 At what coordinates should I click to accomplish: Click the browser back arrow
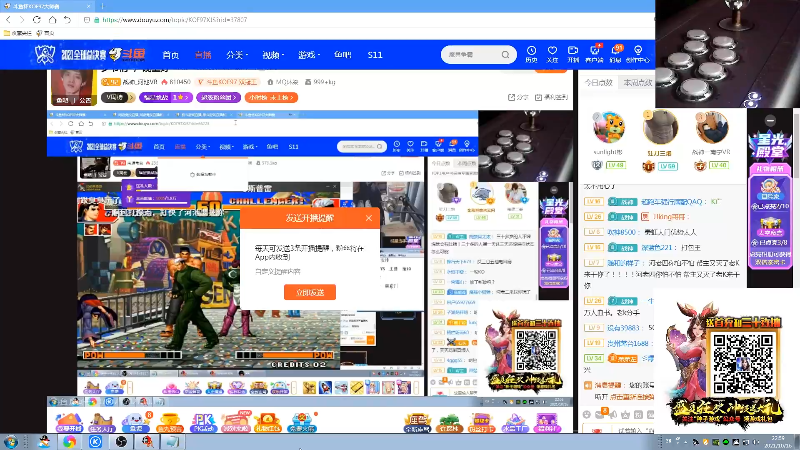click(x=8, y=19)
